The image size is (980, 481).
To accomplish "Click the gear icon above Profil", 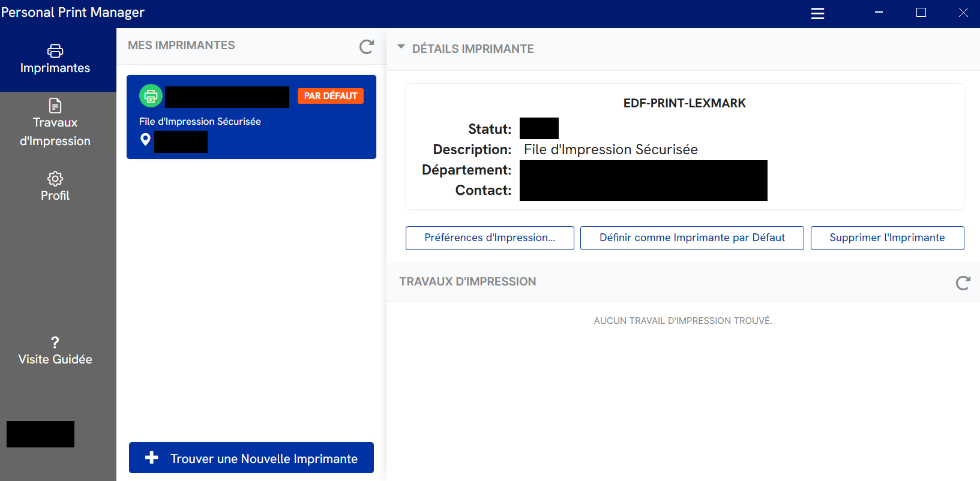I will (55, 179).
